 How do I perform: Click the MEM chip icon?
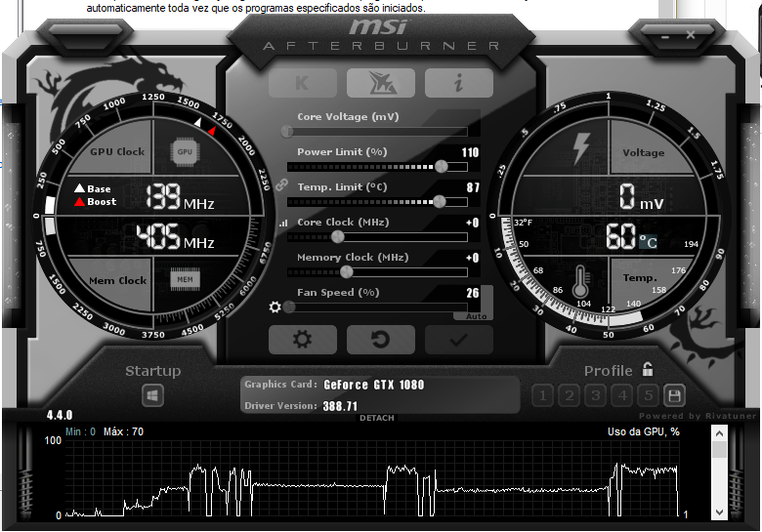(x=185, y=279)
